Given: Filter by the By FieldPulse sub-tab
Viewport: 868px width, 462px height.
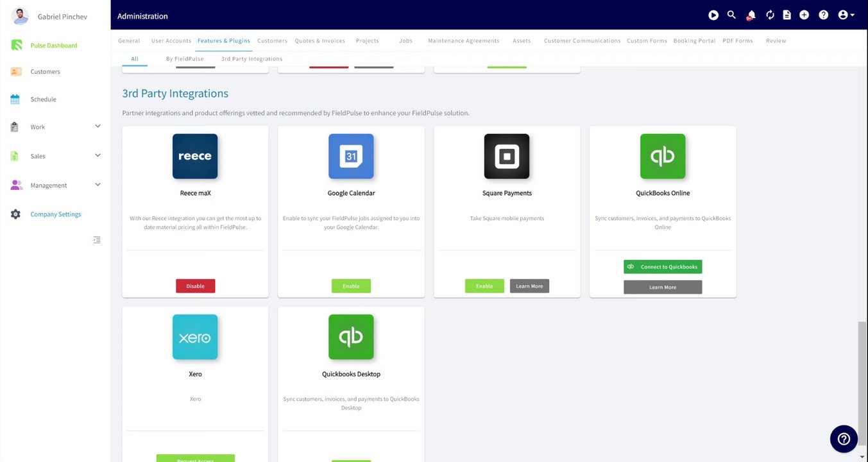Looking at the screenshot, I should [185, 58].
